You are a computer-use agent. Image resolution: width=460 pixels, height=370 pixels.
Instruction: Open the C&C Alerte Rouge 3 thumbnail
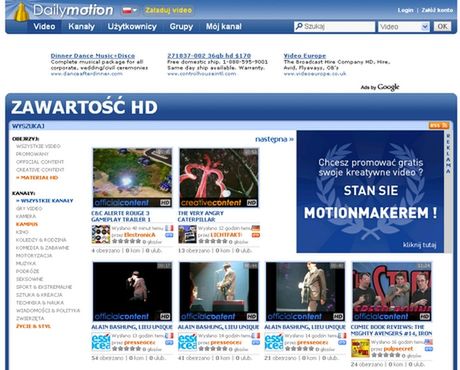(132, 178)
